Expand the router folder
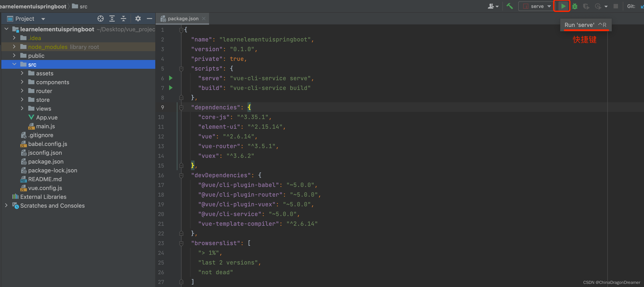 tap(22, 91)
